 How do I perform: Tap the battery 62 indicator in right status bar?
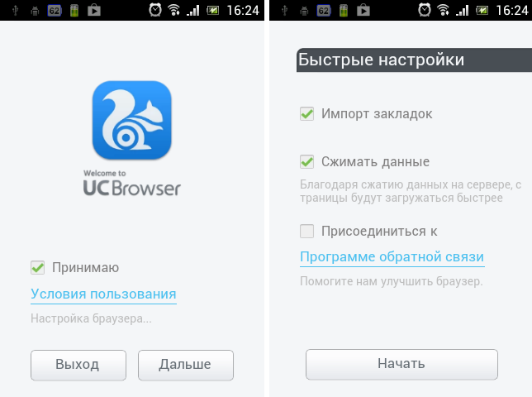[x=324, y=11]
